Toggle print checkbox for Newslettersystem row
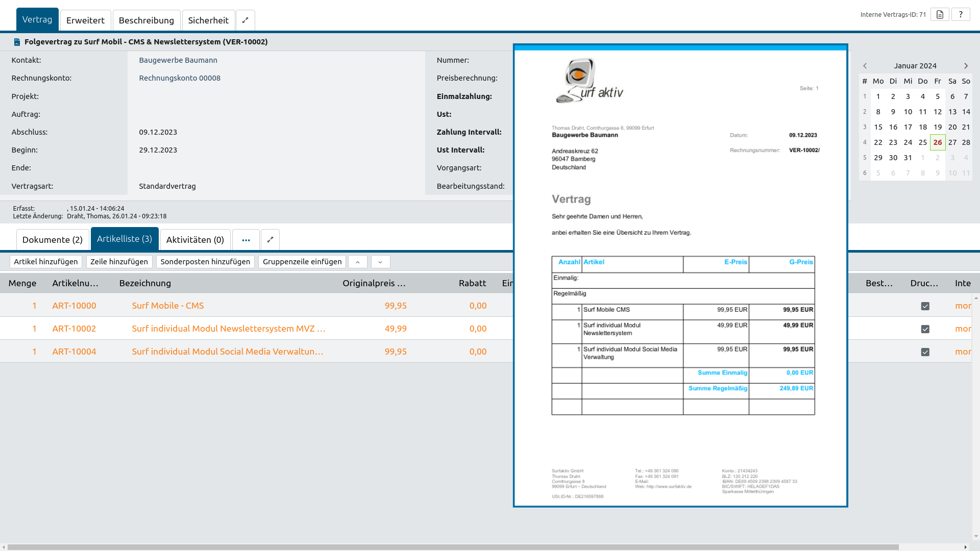The width and height of the screenshot is (980, 551). (925, 329)
